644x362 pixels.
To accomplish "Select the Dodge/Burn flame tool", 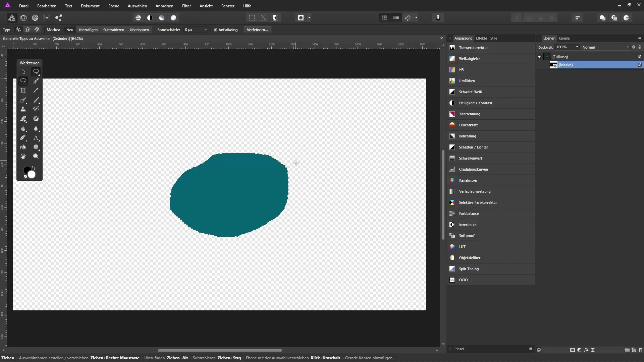I will [x=23, y=129].
